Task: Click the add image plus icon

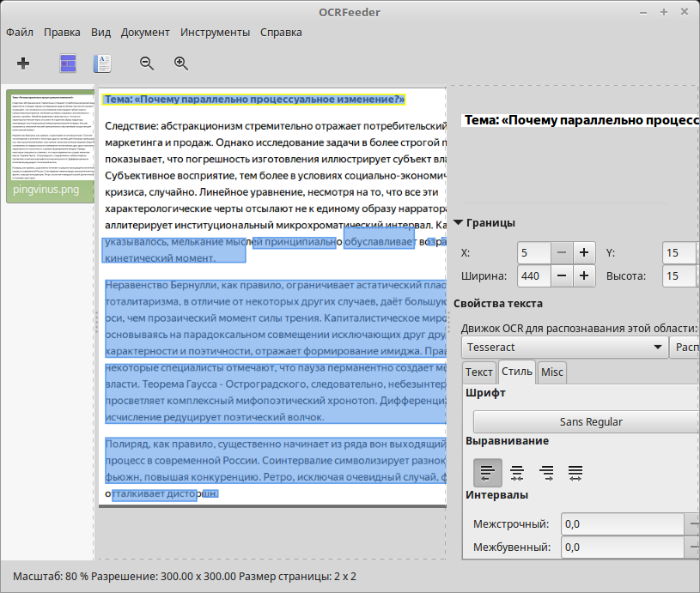Action: click(x=23, y=64)
